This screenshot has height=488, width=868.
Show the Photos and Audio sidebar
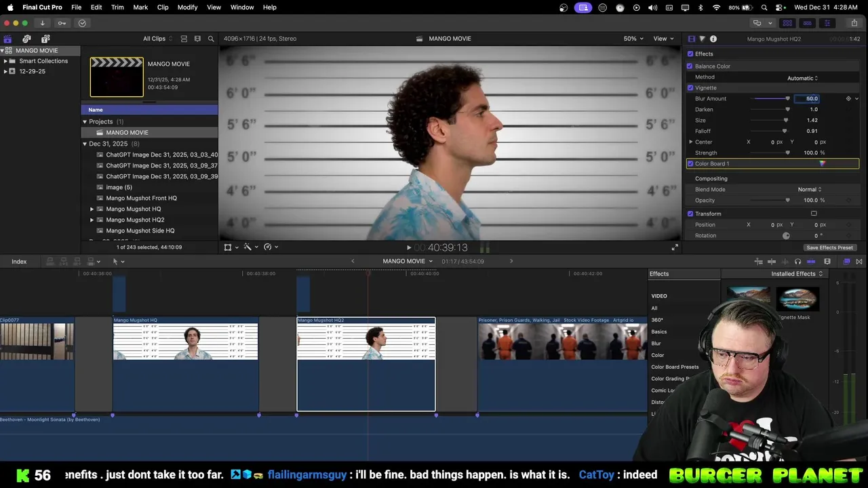tap(26, 39)
